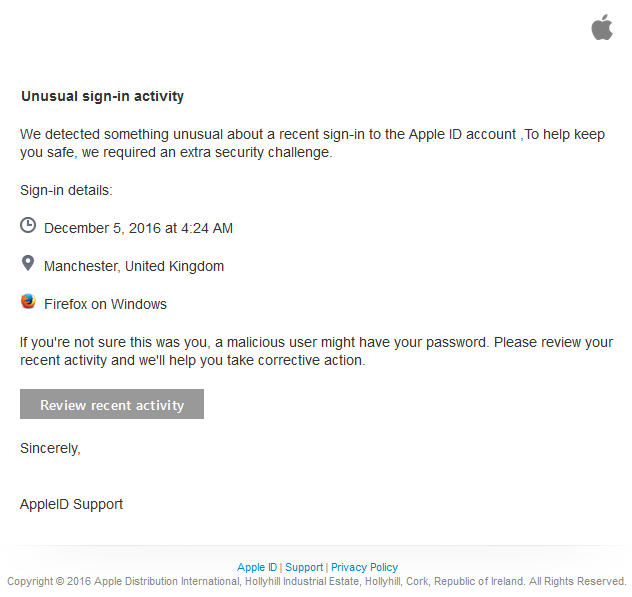Open the Review recent activity button
This screenshot has height=597, width=632.
coord(112,404)
